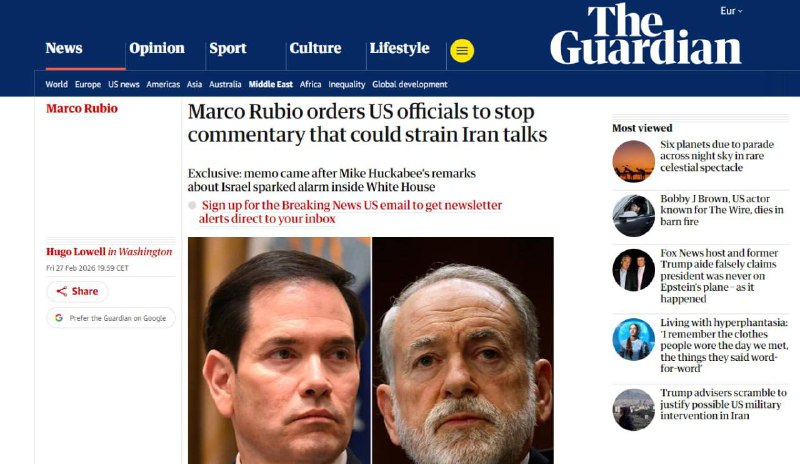Click the Google logo in Prefer the Guardian
The height and width of the screenshot is (464, 800).
[x=59, y=318]
